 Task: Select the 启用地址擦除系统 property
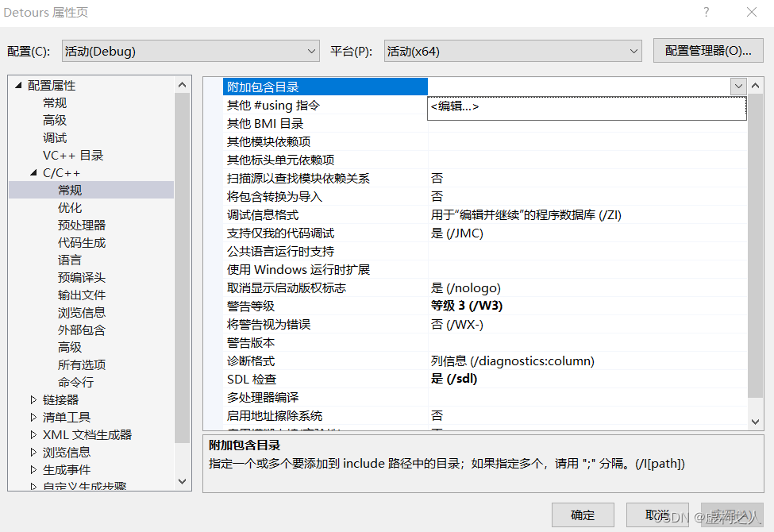click(x=275, y=416)
